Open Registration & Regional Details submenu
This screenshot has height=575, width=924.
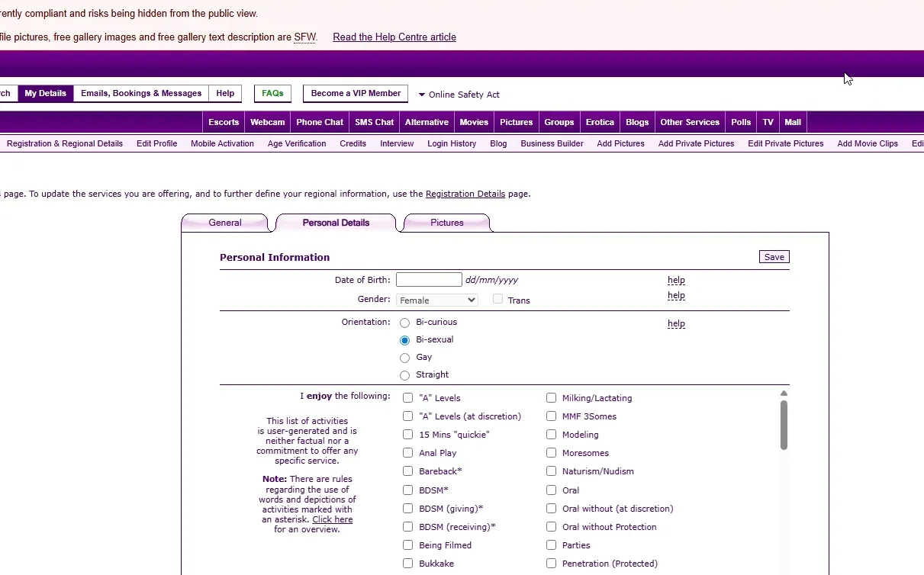[x=65, y=143]
